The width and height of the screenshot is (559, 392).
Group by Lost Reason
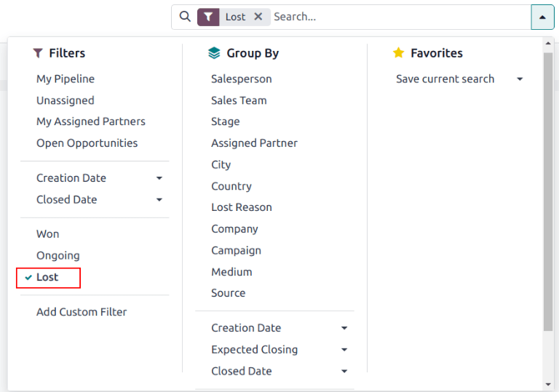click(241, 207)
